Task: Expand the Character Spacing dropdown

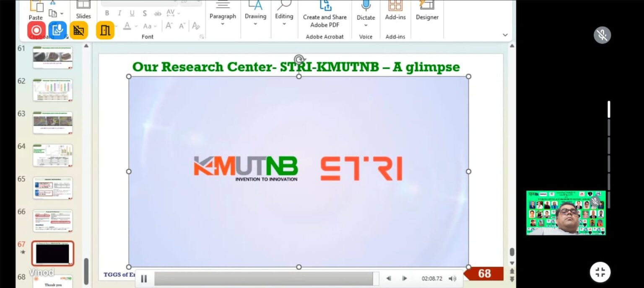Action: pos(178,13)
